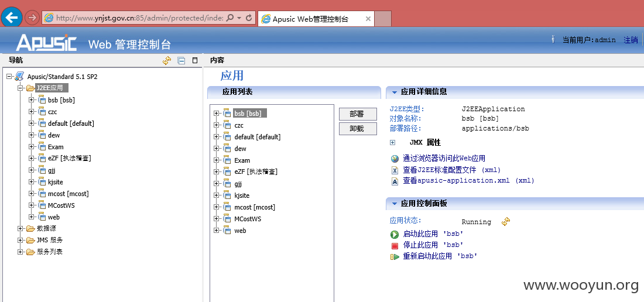Collapse the J2EE应用 folder in navigation
Screen dimensions: 644x302
(20, 88)
